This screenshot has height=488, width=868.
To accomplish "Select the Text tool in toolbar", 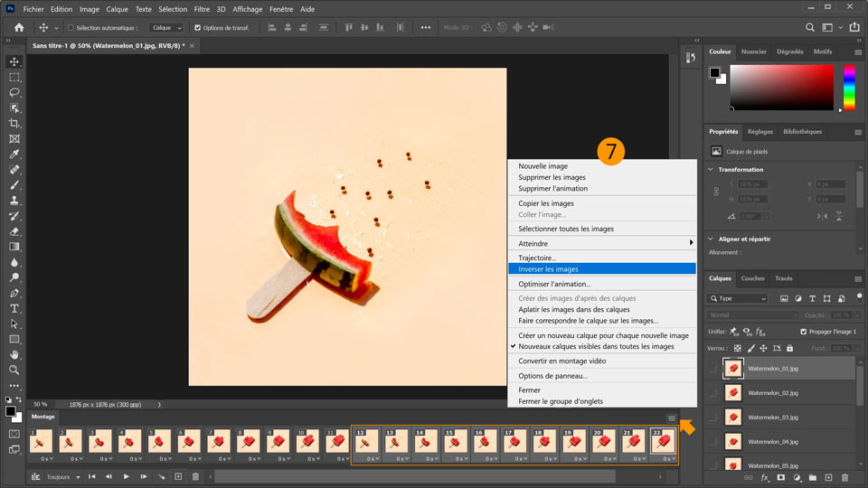I will tap(14, 308).
